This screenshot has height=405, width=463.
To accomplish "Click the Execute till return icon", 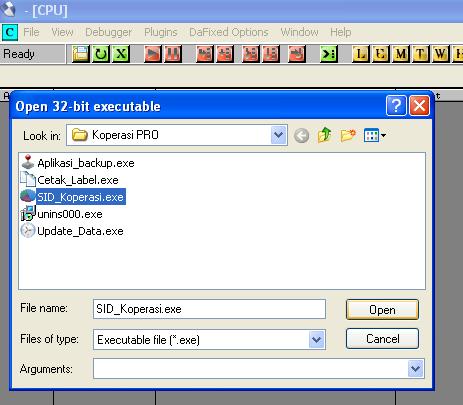I will pos(297,54).
